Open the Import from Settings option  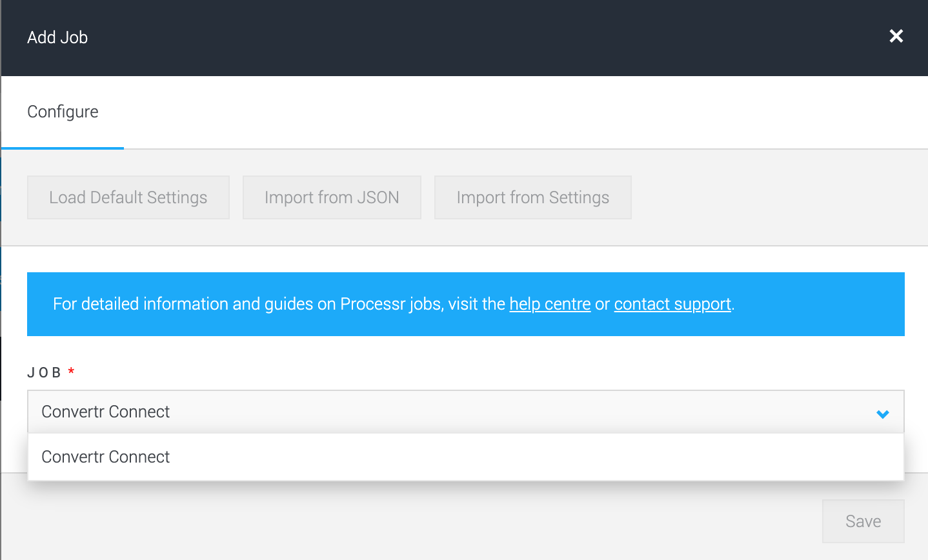[x=532, y=197]
